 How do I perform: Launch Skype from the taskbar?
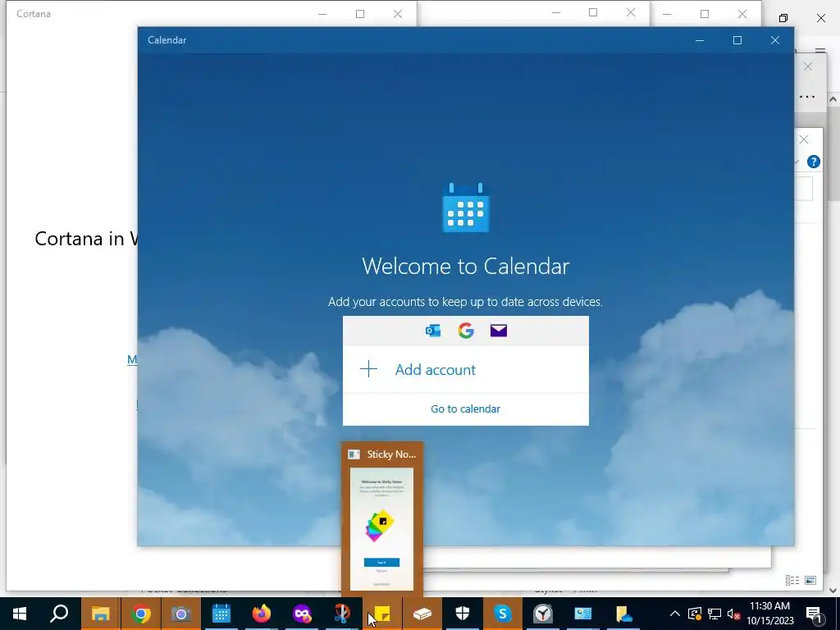503,614
